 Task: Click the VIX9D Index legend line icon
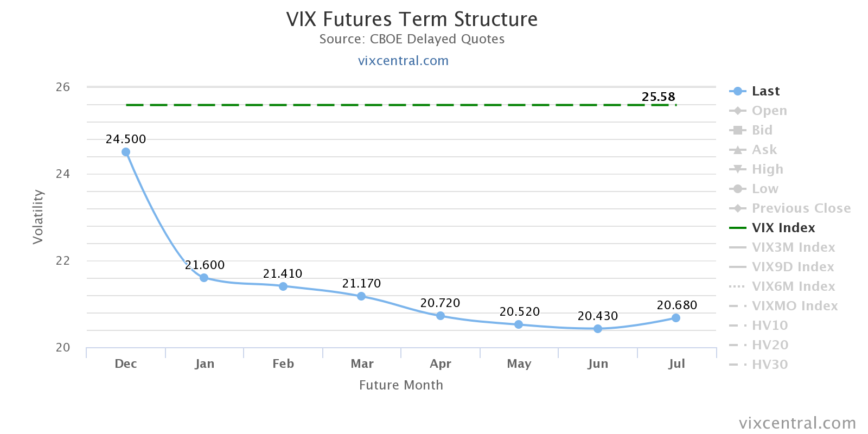(x=738, y=267)
